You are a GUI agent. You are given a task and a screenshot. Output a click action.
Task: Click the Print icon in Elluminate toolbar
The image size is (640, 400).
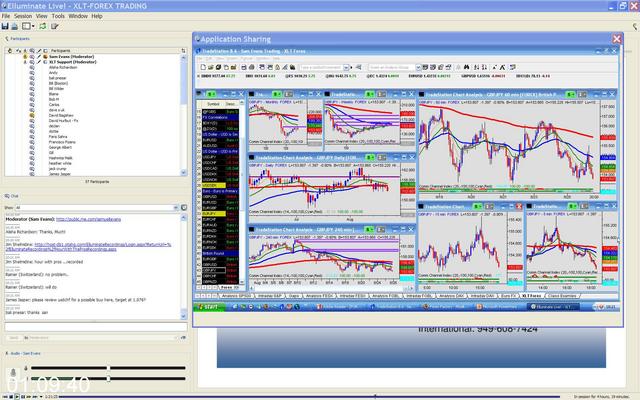(15, 26)
